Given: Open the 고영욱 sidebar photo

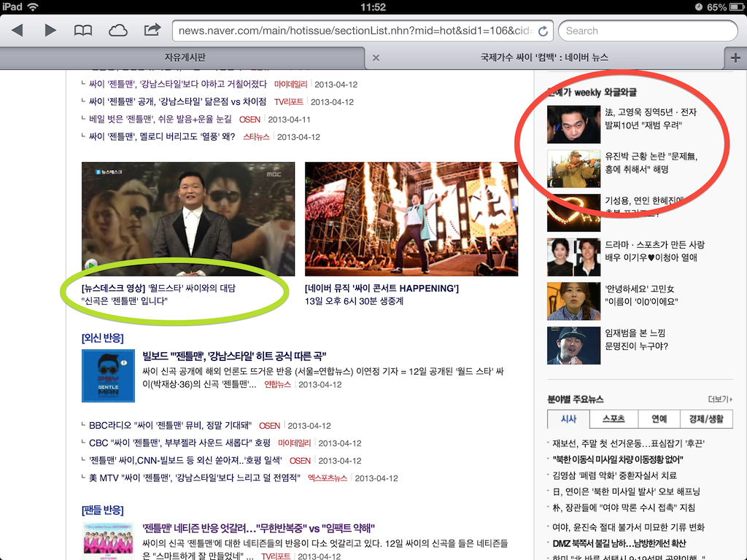Looking at the screenshot, I should pyautogui.click(x=573, y=125).
